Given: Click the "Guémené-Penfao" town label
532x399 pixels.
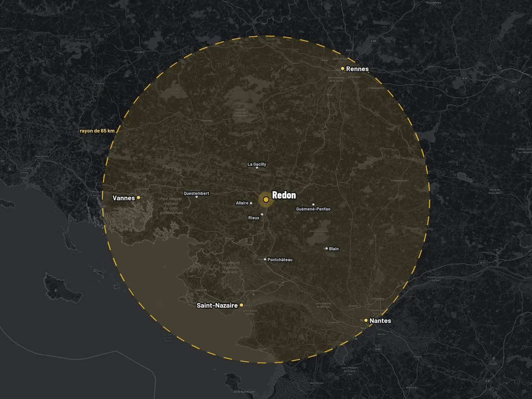Looking at the screenshot, I should (x=313, y=209).
